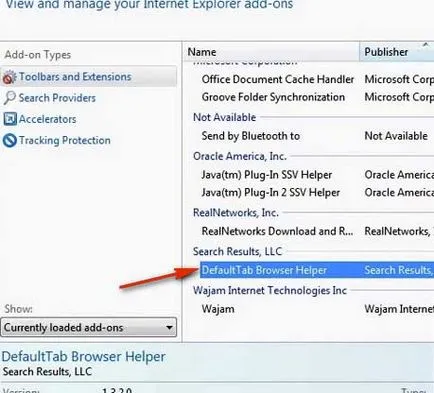Select Accelerators add-on type
The image size is (434, 393).
click(47, 119)
